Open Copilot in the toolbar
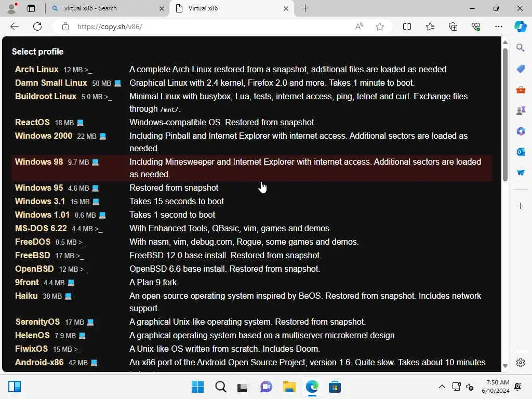The image size is (532, 399). click(520, 26)
